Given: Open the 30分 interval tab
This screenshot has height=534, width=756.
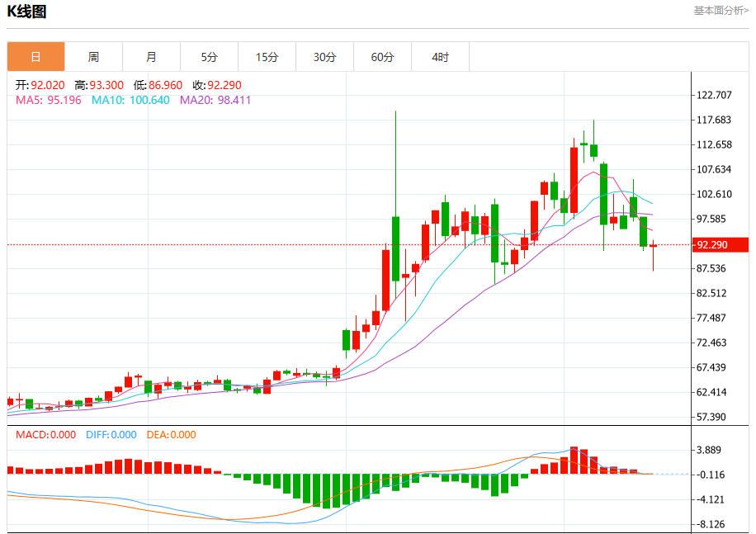Looking at the screenshot, I should 325,57.
